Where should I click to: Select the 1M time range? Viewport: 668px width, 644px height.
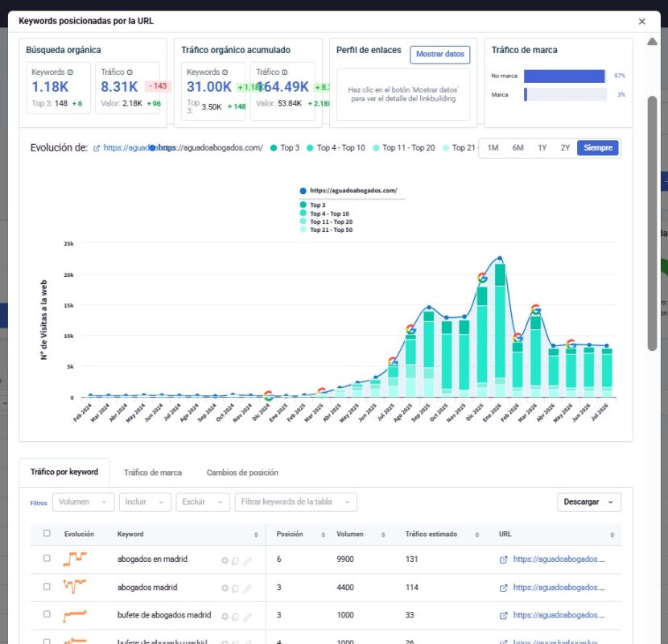493,148
